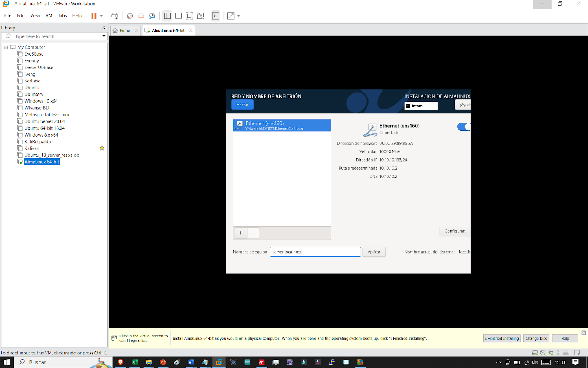
Task: Click Aplicar to apply the hostname
Action: (374, 252)
